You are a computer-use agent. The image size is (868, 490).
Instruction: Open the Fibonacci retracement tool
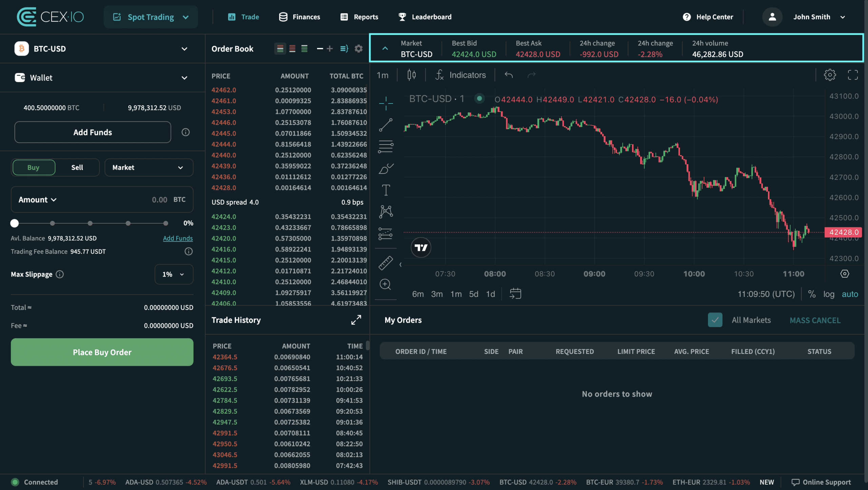click(x=386, y=147)
